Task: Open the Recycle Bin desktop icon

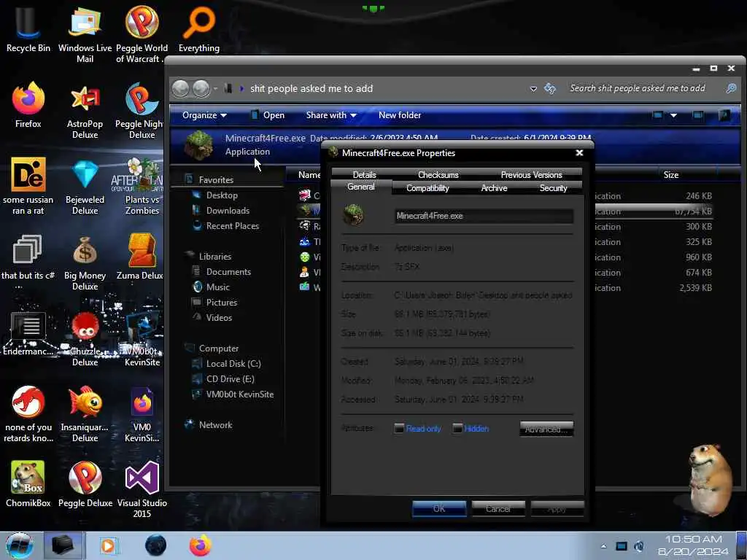Action: tap(28, 29)
